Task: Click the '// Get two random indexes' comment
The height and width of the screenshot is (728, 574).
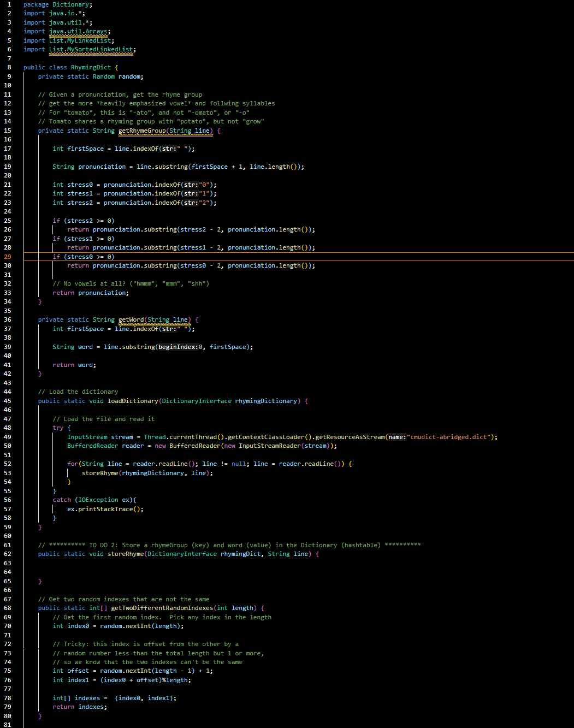Action: point(124,599)
